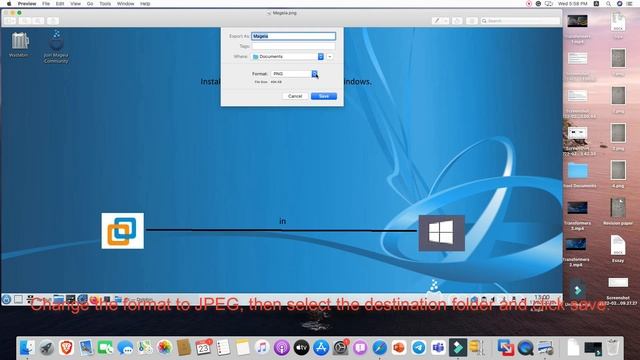
Task: Click the Zoom Out toolbar button
Action: click(x=24, y=20)
